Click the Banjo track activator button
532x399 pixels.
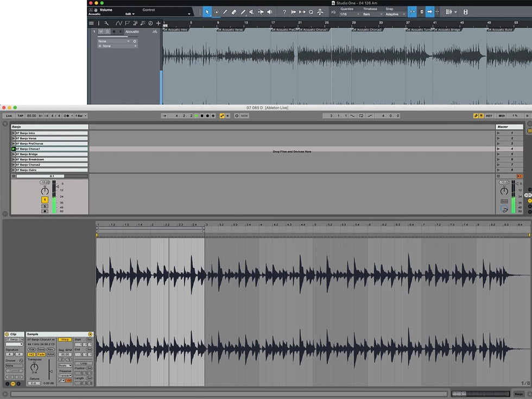pyautogui.click(x=45, y=200)
